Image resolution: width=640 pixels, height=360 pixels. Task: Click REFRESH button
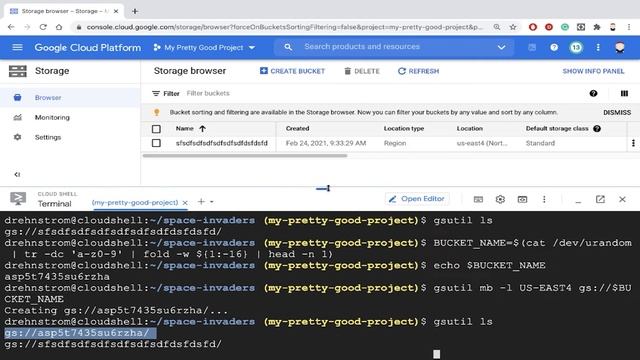coord(418,71)
